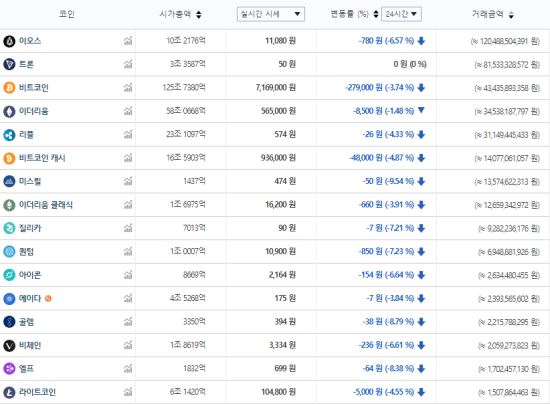
Task: Open the 비트코인 캐시 coin link
Action: coord(42,158)
